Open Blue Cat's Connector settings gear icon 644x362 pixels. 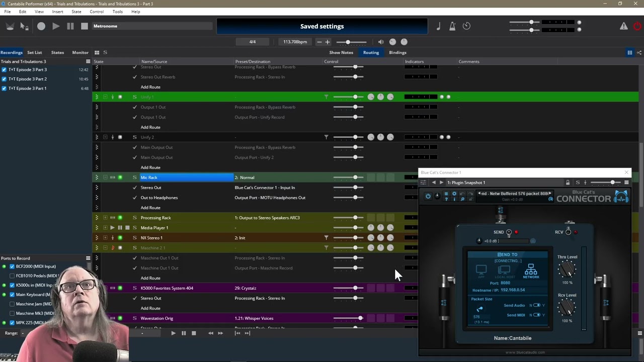click(x=454, y=194)
